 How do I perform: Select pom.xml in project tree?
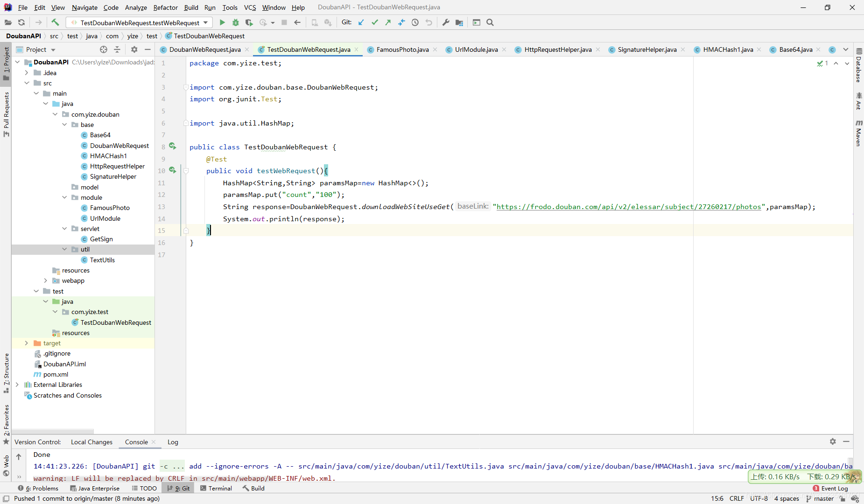(56, 374)
